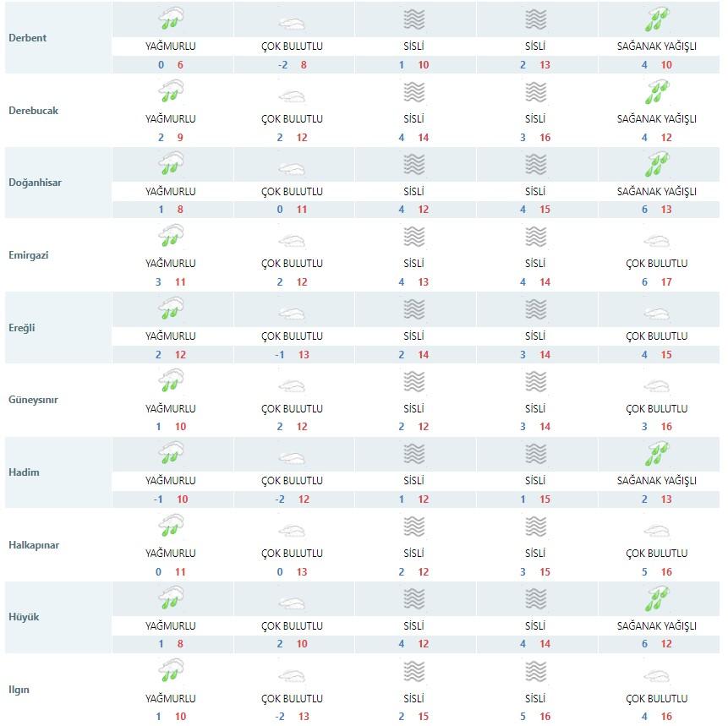Click Güneysınır's fog icon in the fourth column

[x=535, y=381]
